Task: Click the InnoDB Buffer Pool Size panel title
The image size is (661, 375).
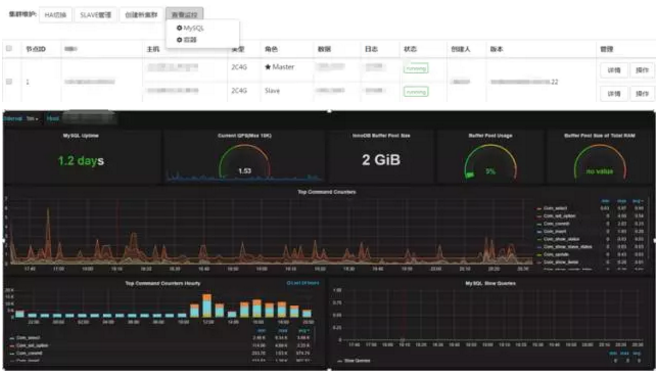Action: pos(381,136)
